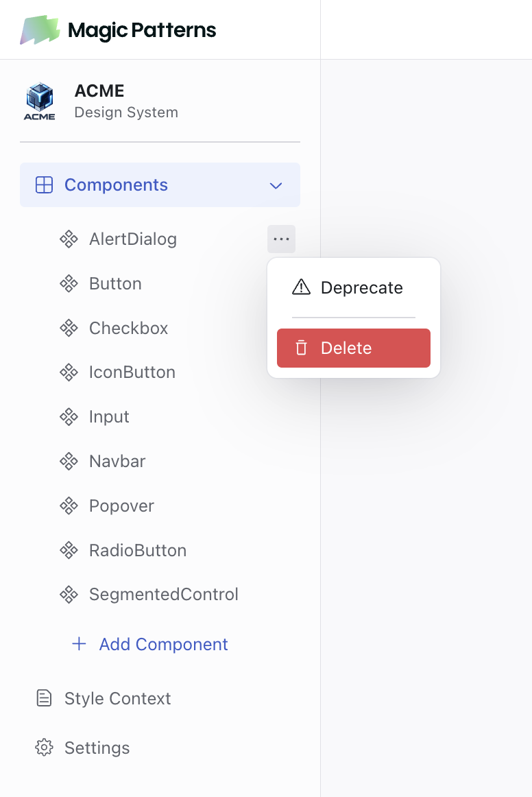Click the Magic Patterns wordmark
The width and height of the screenshot is (532, 797).
point(142,30)
